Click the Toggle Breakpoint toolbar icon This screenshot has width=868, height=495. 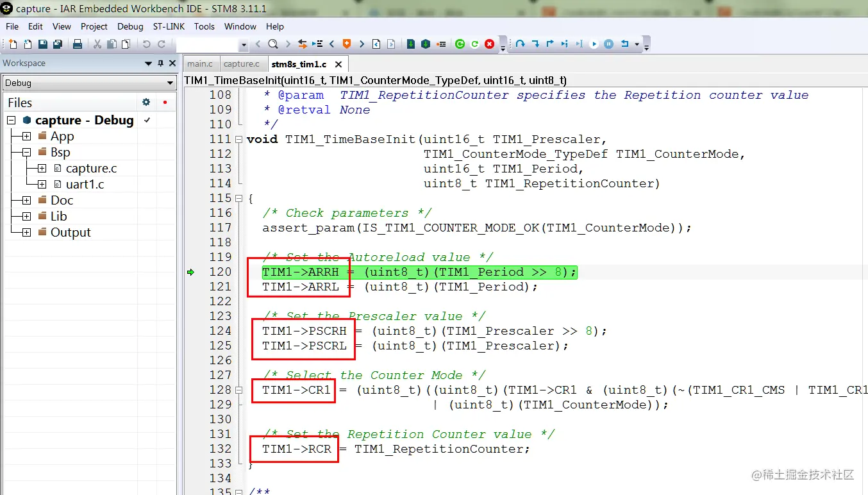pos(441,44)
